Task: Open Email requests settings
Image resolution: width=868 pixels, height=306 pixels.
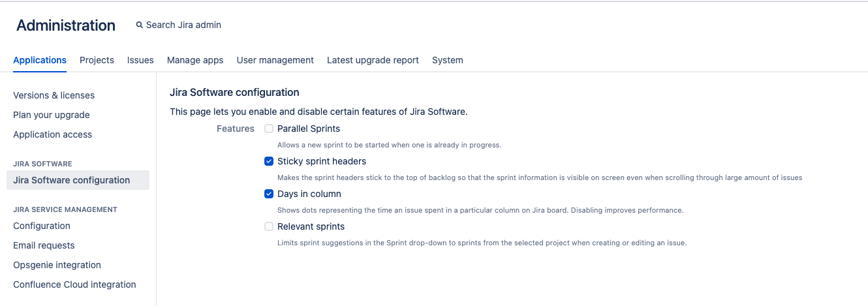Action: pyautogui.click(x=44, y=245)
